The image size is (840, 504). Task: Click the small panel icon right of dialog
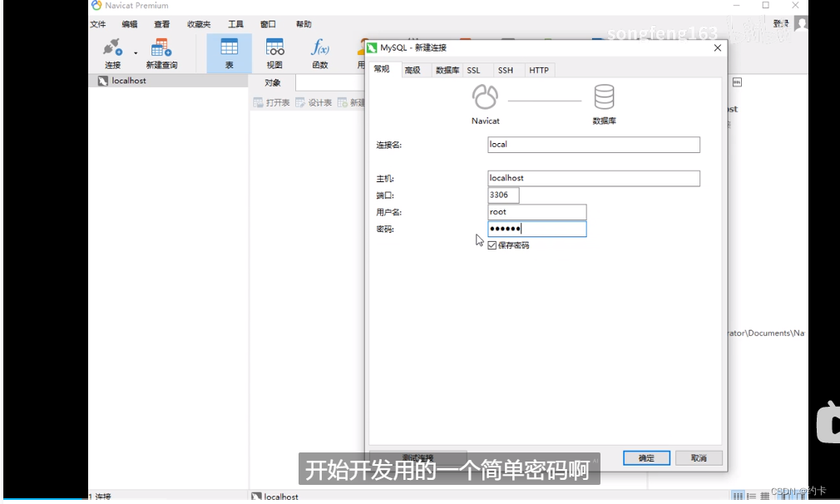(x=737, y=82)
